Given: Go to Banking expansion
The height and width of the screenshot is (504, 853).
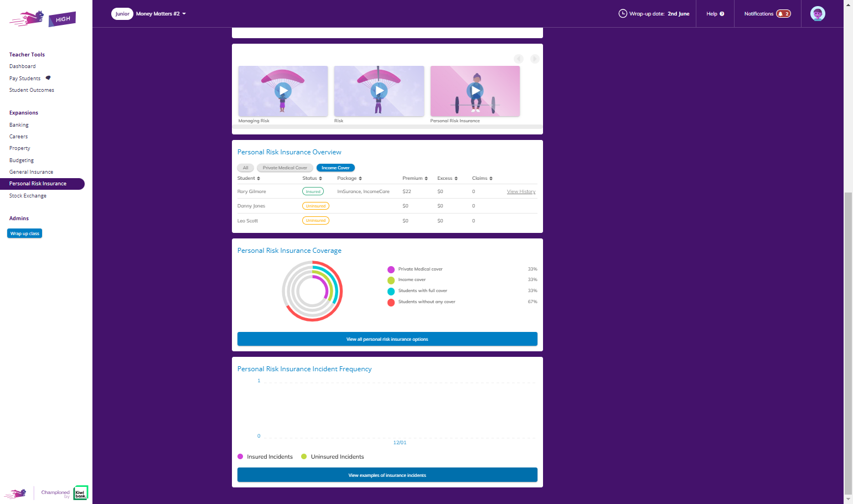Looking at the screenshot, I should 19,125.
